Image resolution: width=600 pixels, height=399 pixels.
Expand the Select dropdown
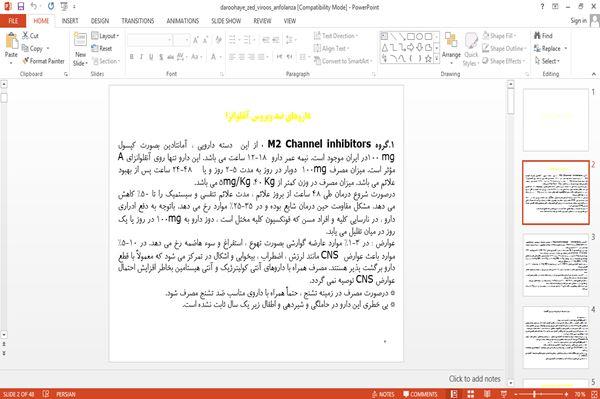pyautogui.click(x=547, y=61)
